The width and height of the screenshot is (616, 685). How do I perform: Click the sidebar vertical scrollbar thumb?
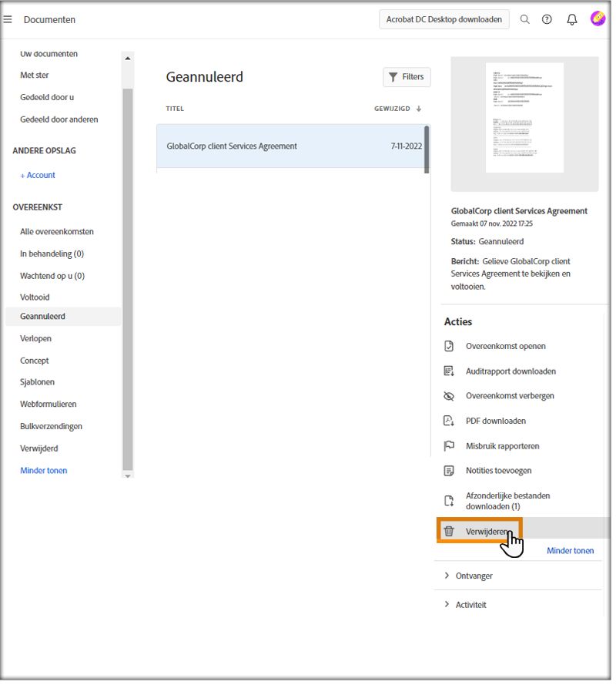(x=128, y=279)
